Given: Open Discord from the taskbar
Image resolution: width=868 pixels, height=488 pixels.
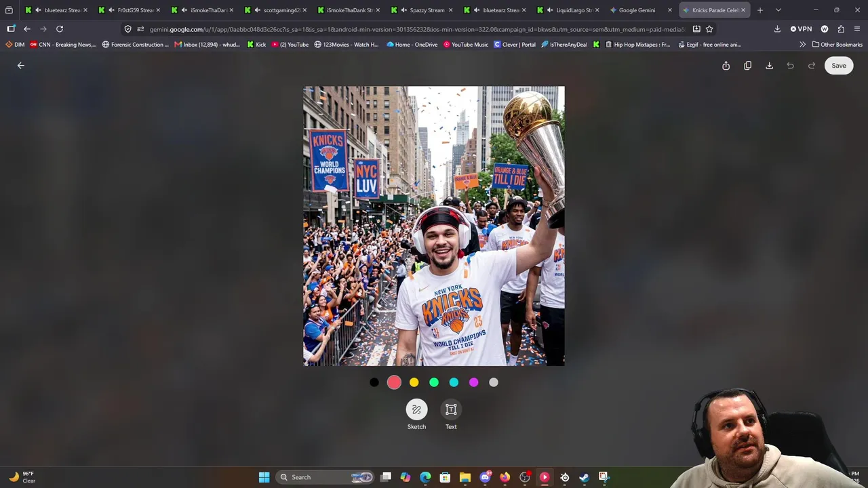Looking at the screenshot, I should coord(485,477).
